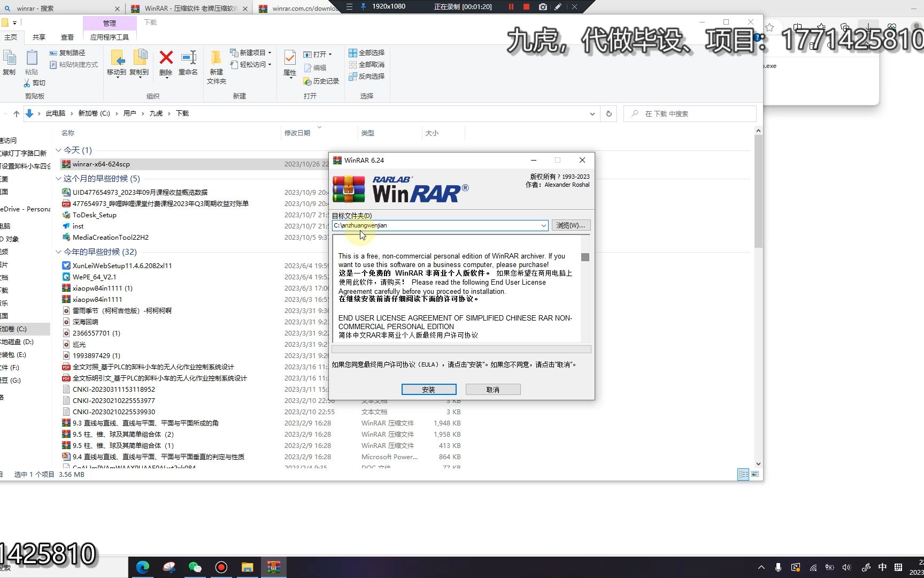Select the file XunLeiWebSetup11.4.6.2082xl11
This screenshot has height=578, width=924.
(122, 265)
